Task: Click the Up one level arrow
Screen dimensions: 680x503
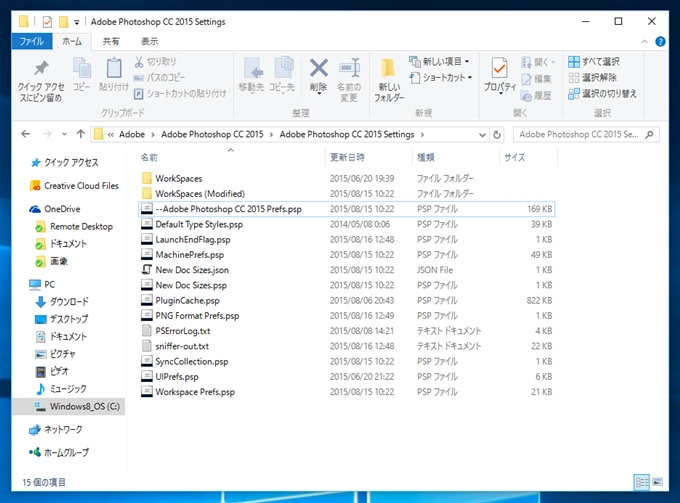Action: click(81, 134)
